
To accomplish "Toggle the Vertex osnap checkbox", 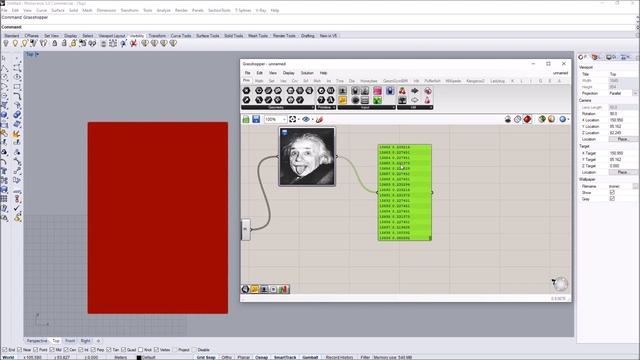I will (156, 350).
